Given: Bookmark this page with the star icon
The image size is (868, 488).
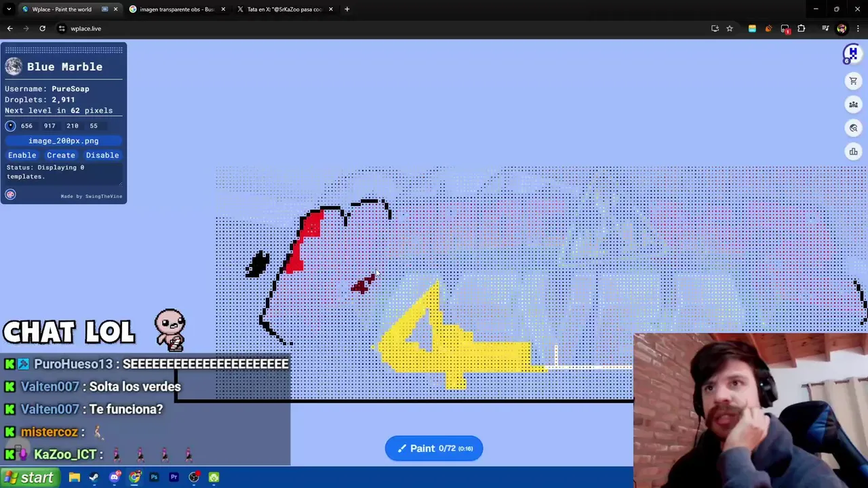Looking at the screenshot, I should point(730,28).
